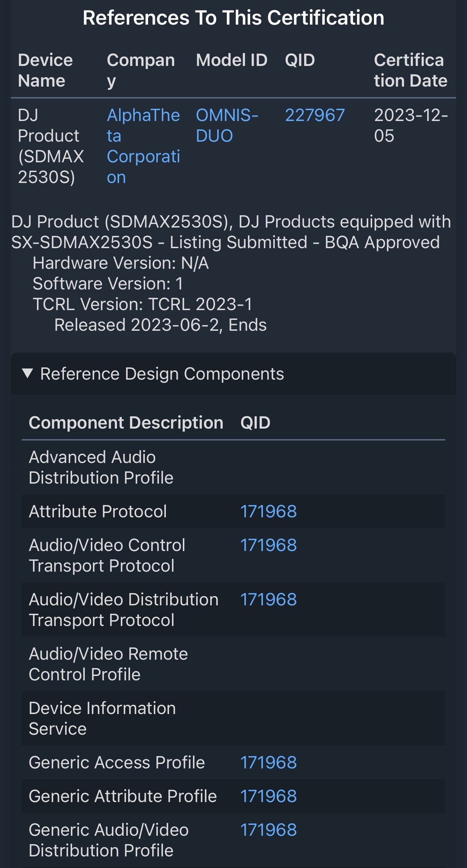Click the Device Name column header
The image size is (467, 868).
[45, 70]
